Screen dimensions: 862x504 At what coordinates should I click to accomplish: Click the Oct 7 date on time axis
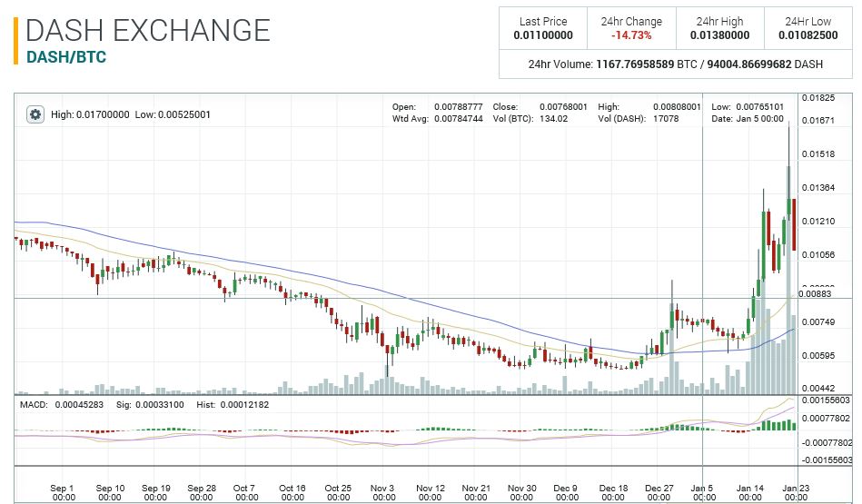245,492
